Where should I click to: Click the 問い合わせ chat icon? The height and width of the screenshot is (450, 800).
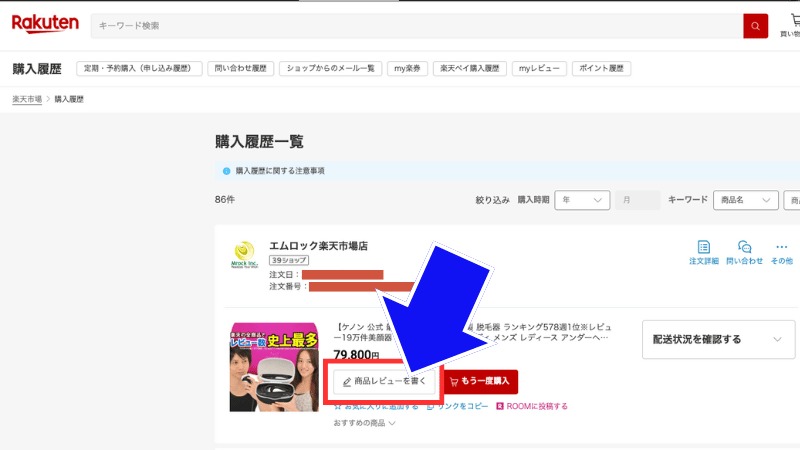pyautogui.click(x=744, y=253)
